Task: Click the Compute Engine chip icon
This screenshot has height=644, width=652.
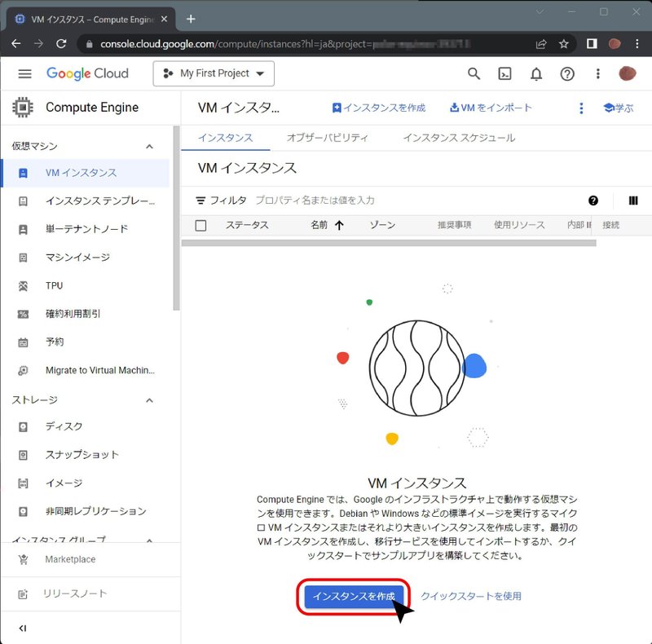Action: coord(23,108)
